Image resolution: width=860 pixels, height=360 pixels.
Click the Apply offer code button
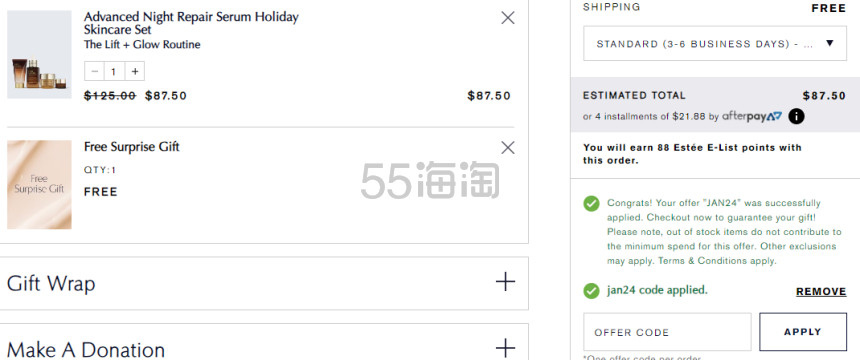[x=803, y=332]
